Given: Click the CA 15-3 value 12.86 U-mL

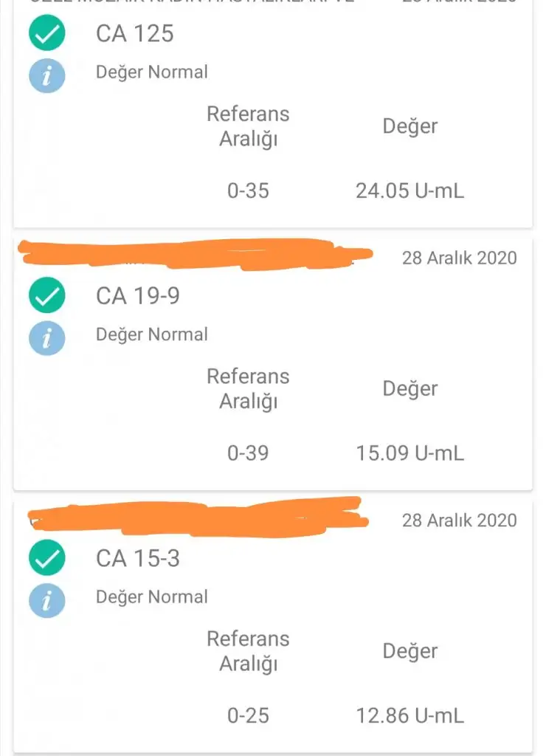Looking at the screenshot, I should pyautogui.click(x=410, y=715).
